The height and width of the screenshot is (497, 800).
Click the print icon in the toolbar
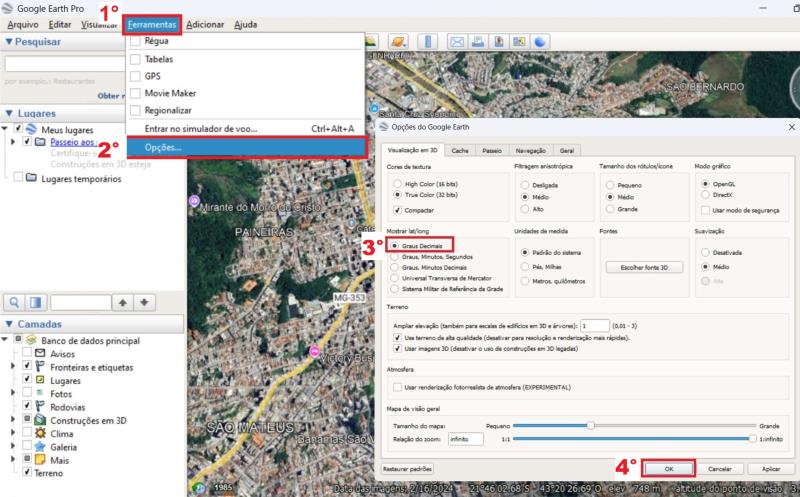pyautogui.click(x=478, y=42)
